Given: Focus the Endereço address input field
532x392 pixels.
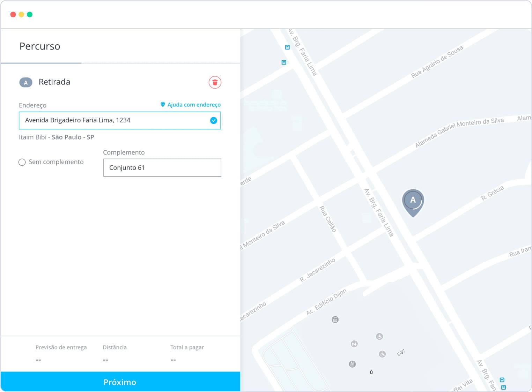Looking at the screenshot, I should pos(115,120).
